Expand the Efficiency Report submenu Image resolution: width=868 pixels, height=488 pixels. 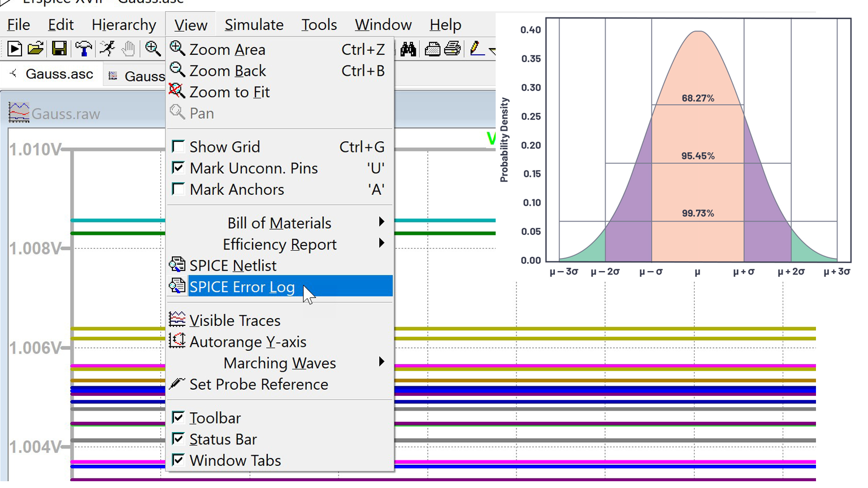[279, 245]
